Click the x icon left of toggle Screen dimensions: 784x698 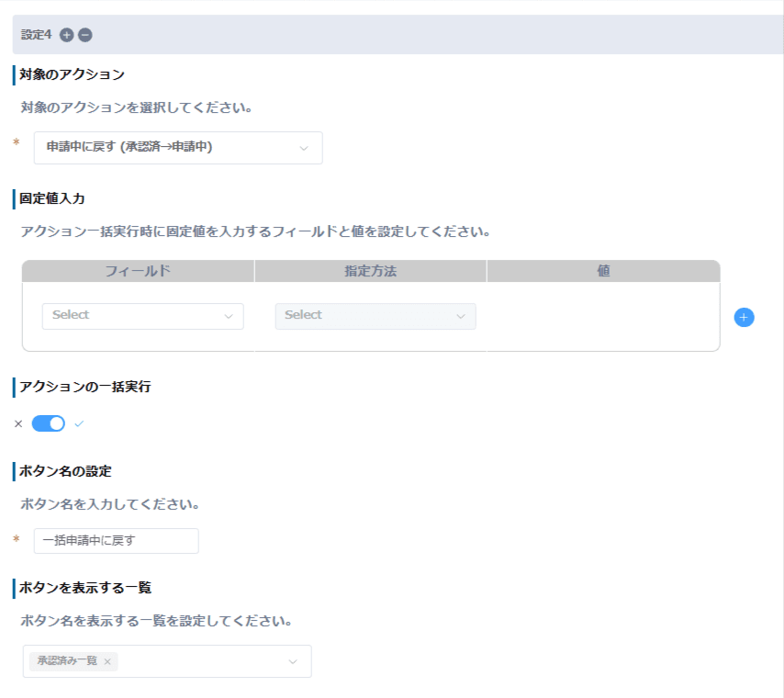click(x=18, y=423)
